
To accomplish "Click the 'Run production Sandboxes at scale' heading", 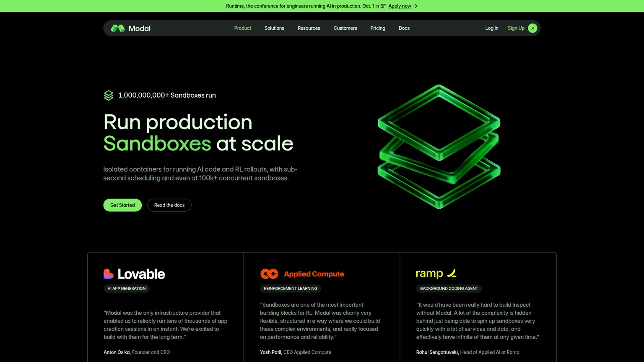I will point(198,133).
